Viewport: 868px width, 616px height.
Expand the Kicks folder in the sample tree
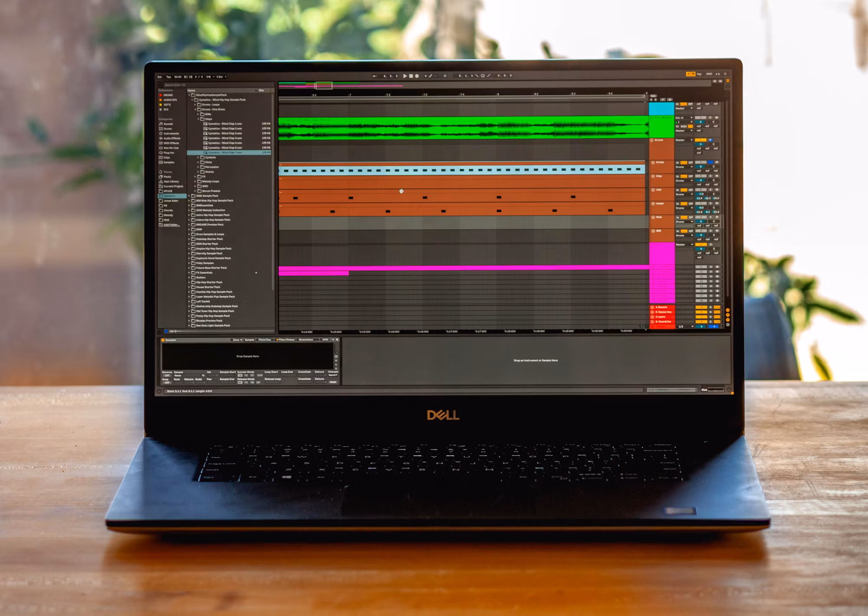coord(198,162)
